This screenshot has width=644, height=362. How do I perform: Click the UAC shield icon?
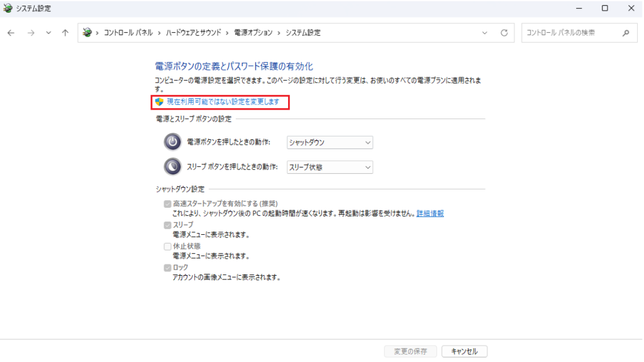[x=159, y=101]
